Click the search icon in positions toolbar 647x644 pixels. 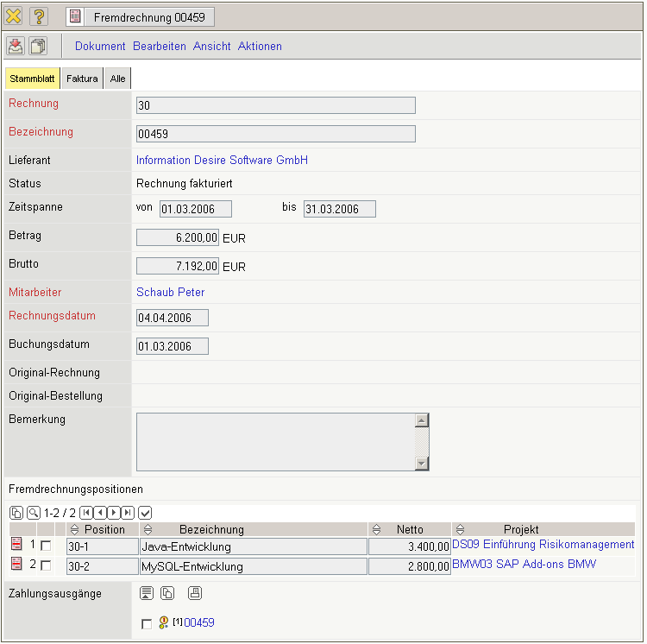[x=33, y=512]
